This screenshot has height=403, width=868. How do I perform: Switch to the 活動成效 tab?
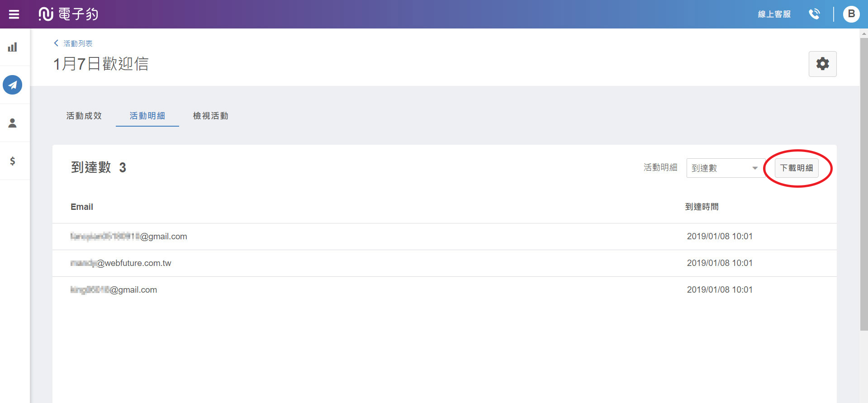click(84, 116)
